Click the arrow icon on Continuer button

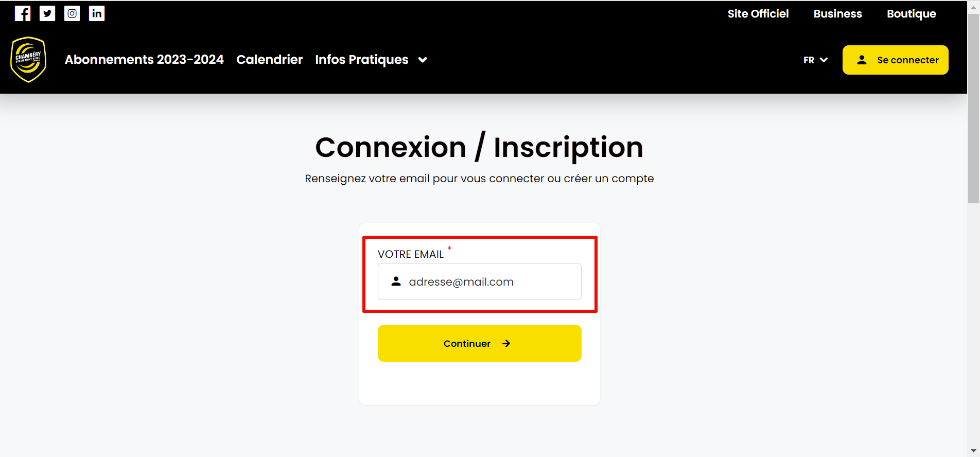coord(506,343)
